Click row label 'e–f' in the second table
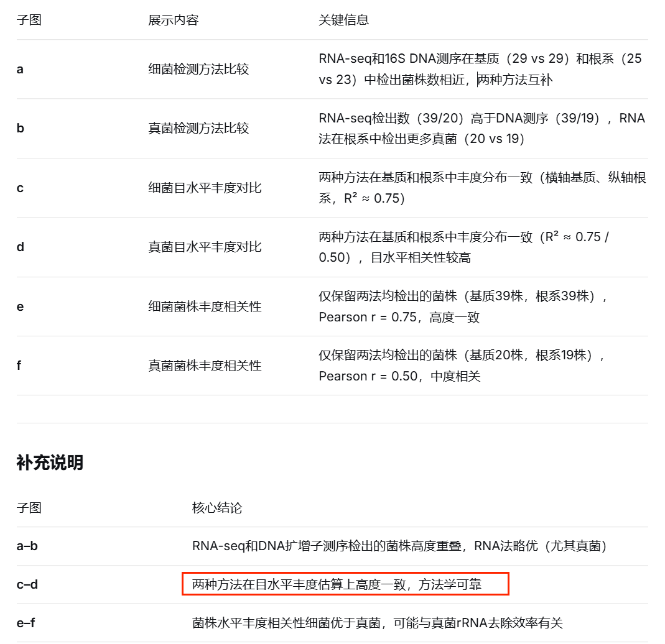665x644 pixels. [26, 623]
